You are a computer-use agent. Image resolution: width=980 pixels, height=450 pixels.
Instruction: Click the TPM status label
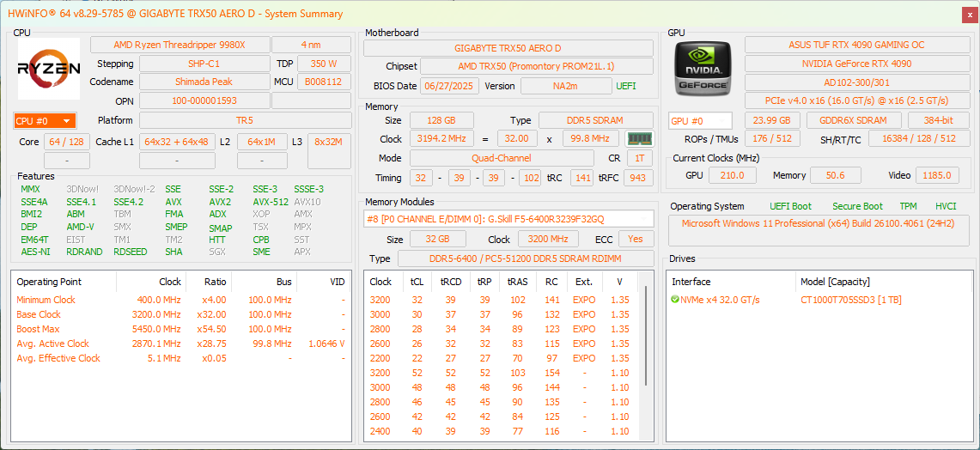click(x=908, y=206)
